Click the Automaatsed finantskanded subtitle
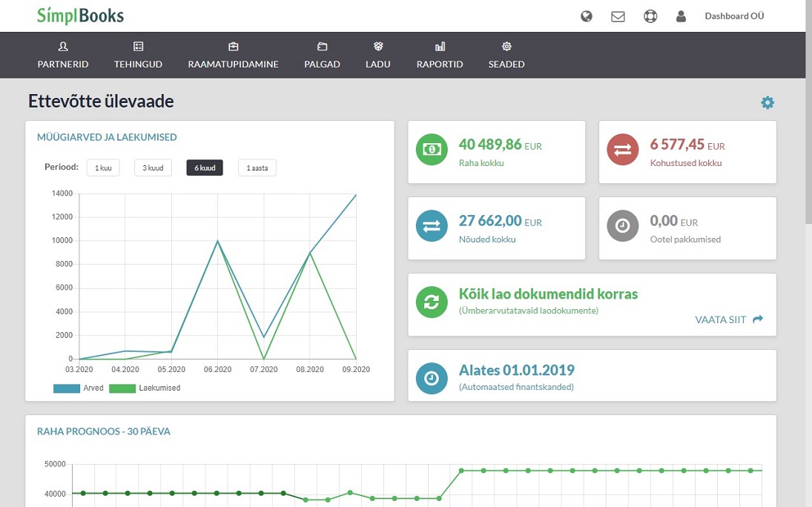The image size is (812, 507). point(516,387)
